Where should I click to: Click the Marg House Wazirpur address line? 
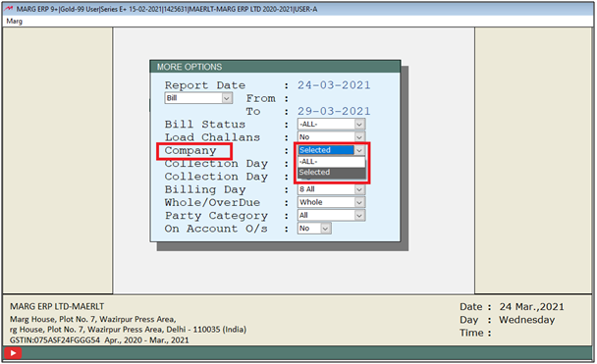(x=93, y=319)
